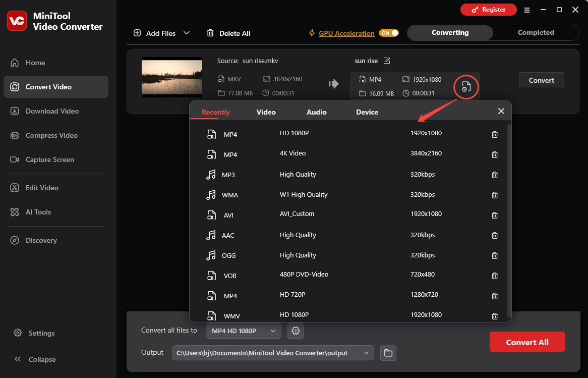Open Download Video in the sidebar

point(56,111)
